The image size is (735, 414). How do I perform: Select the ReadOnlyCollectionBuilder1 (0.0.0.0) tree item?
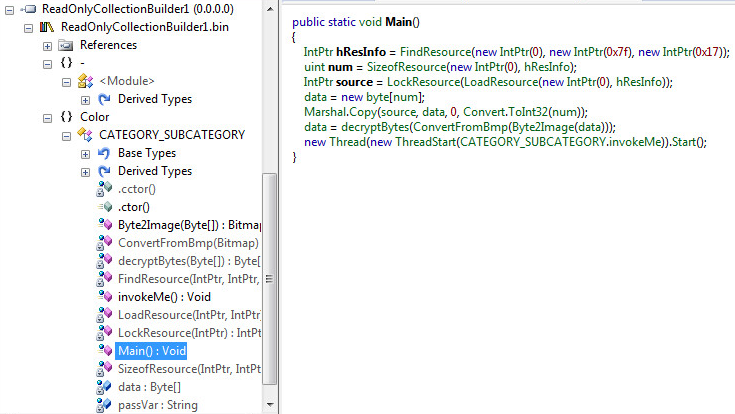pyautogui.click(x=137, y=9)
